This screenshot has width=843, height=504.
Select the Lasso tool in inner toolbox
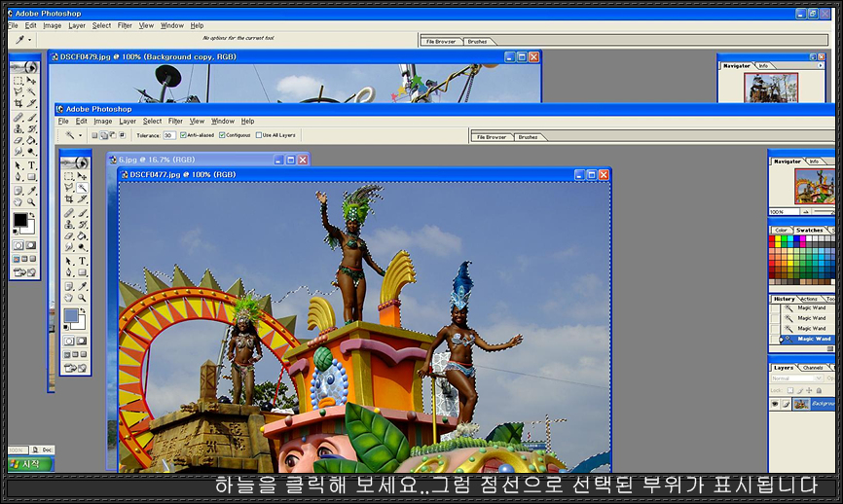pos(69,188)
